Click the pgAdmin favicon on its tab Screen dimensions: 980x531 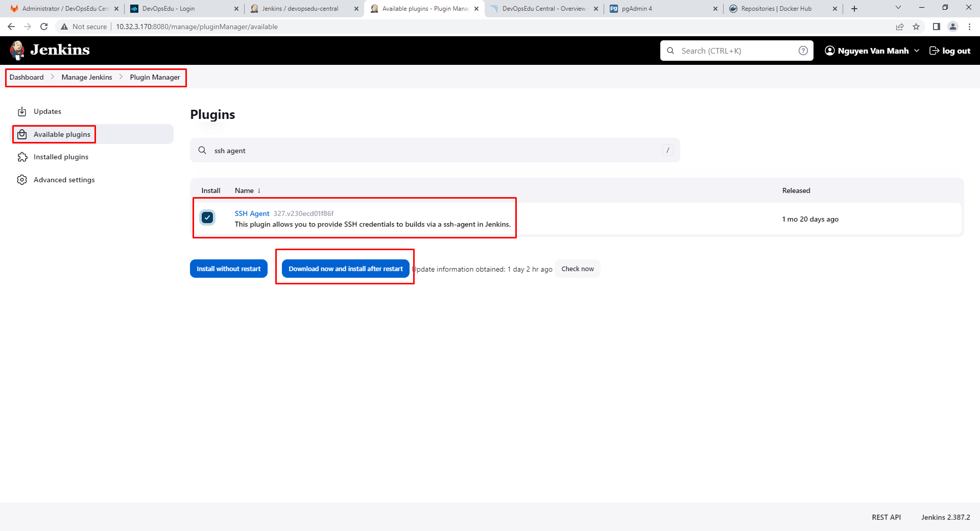click(x=614, y=9)
